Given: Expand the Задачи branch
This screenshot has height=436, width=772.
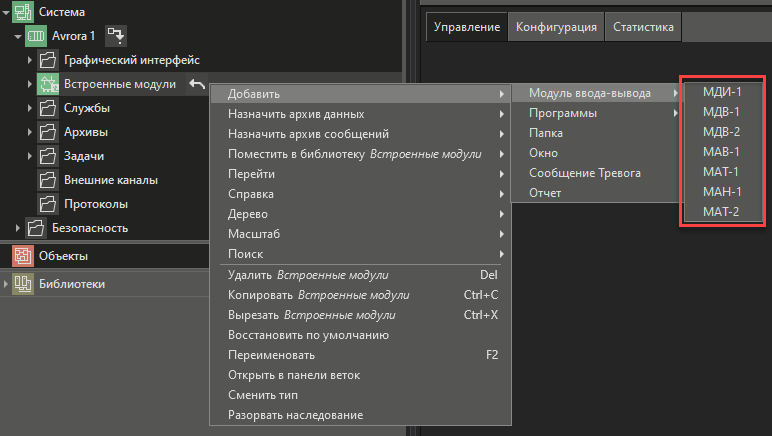Looking at the screenshot, I should pos(30,156).
